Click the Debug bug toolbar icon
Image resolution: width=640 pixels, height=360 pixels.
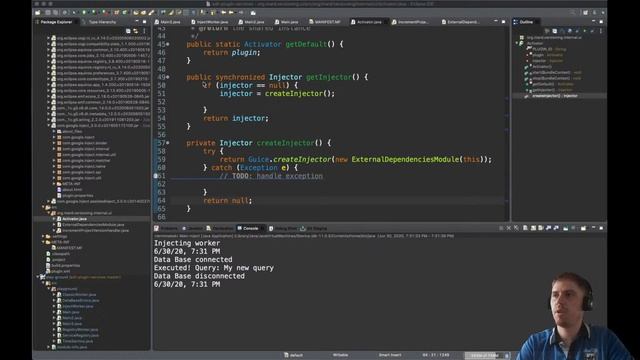coord(74,13)
